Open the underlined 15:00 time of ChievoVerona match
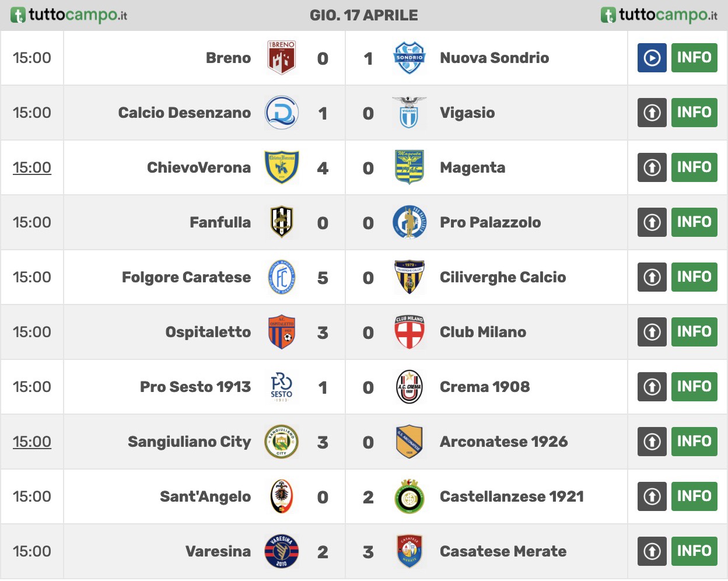The width and height of the screenshot is (728, 581). [x=32, y=167]
